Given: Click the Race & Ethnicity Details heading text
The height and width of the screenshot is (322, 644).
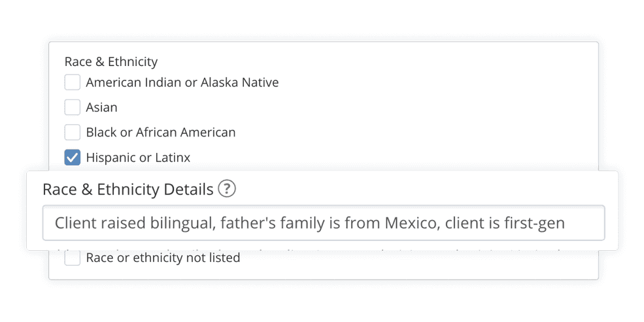Looking at the screenshot, I should click(x=127, y=189).
